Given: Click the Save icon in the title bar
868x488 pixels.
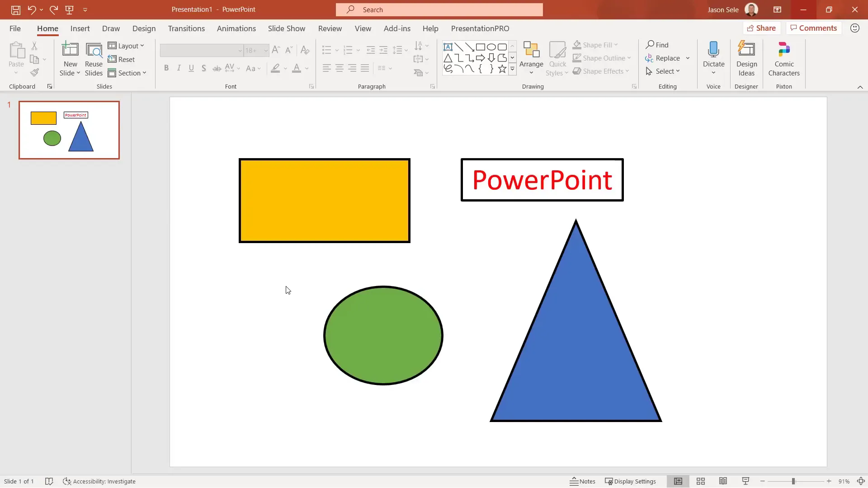Looking at the screenshot, I should [x=15, y=9].
